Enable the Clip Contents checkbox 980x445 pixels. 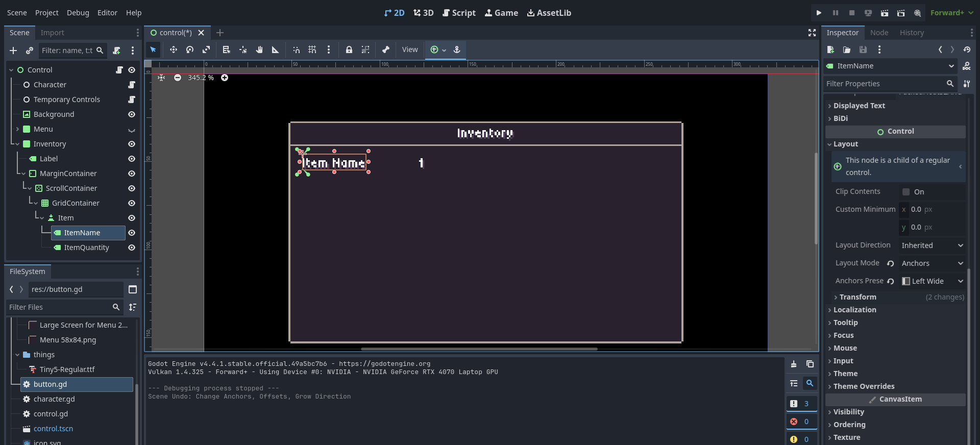coord(906,192)
